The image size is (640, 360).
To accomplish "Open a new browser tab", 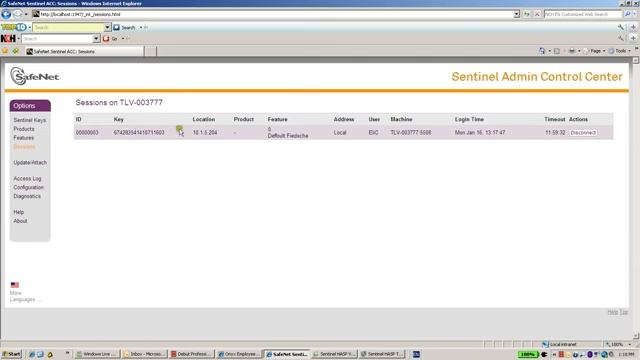I will pyautogui.click(x=151, y=51).
